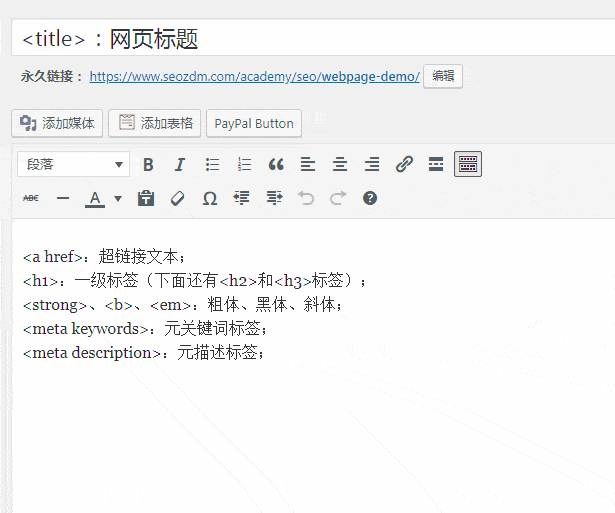Click the paste as text icon
This screenshot has height=513, width=615.
click(x=146, y=198)
